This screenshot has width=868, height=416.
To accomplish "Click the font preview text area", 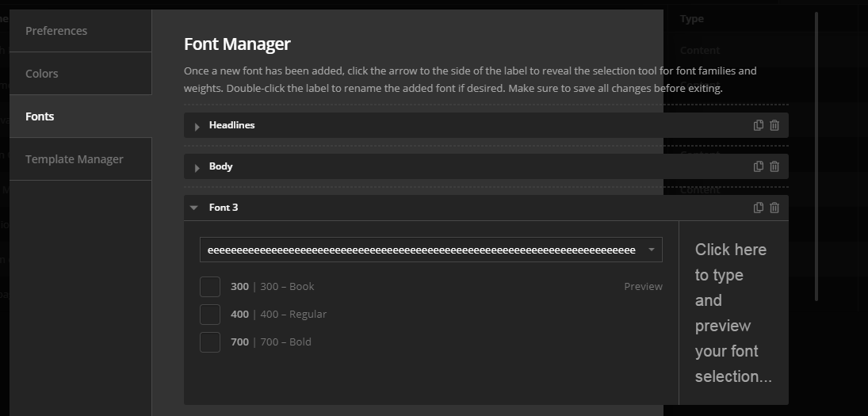I will tap(733, 313).
